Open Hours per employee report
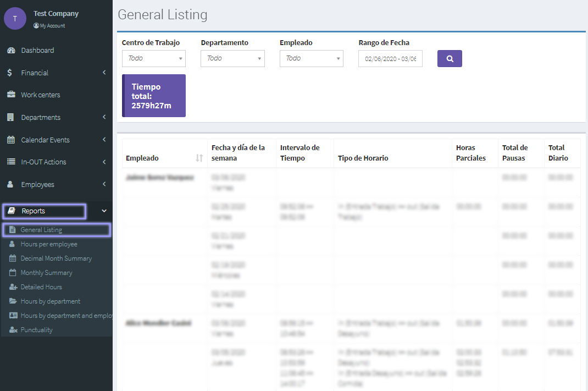Viewport: 588px width, 391px height. [49, 244]
